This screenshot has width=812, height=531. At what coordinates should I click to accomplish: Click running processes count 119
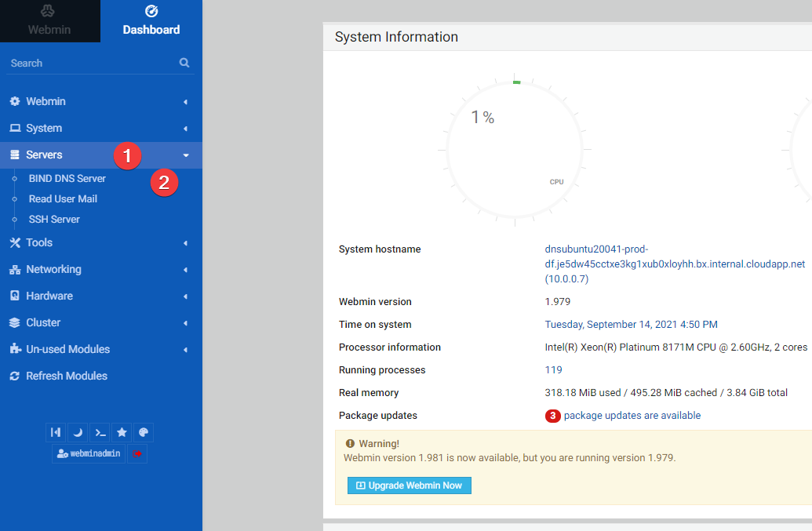coord(553,370)
